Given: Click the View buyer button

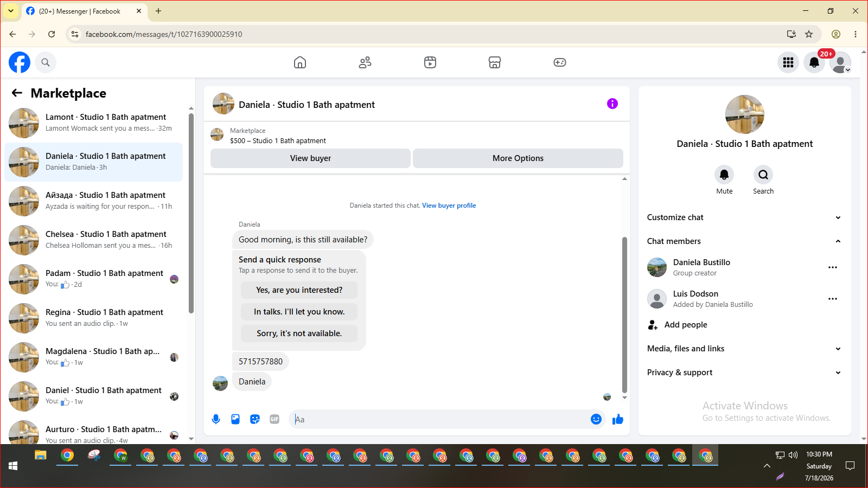Looking at the screenshot, I should point(310,158).
